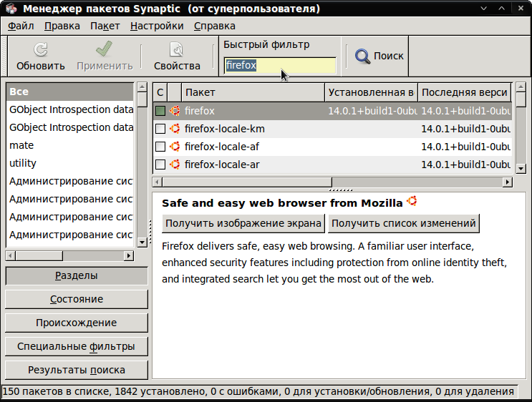Image resolution: width=532 pixels, height=402 pixels.
Task: Select the Происхождение filter button
Action: (77, 323)
